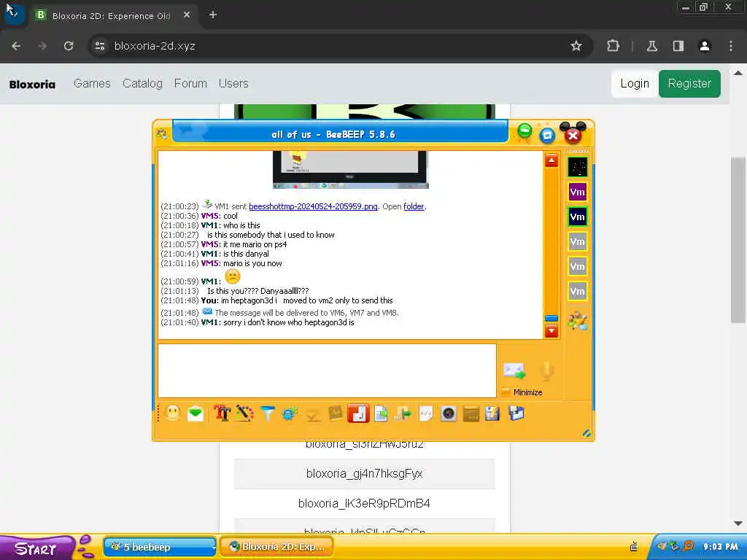This screenshot has height=560, width=747.
Task: Open the Forum page in Bloxoria navbar
Action: 190,83
